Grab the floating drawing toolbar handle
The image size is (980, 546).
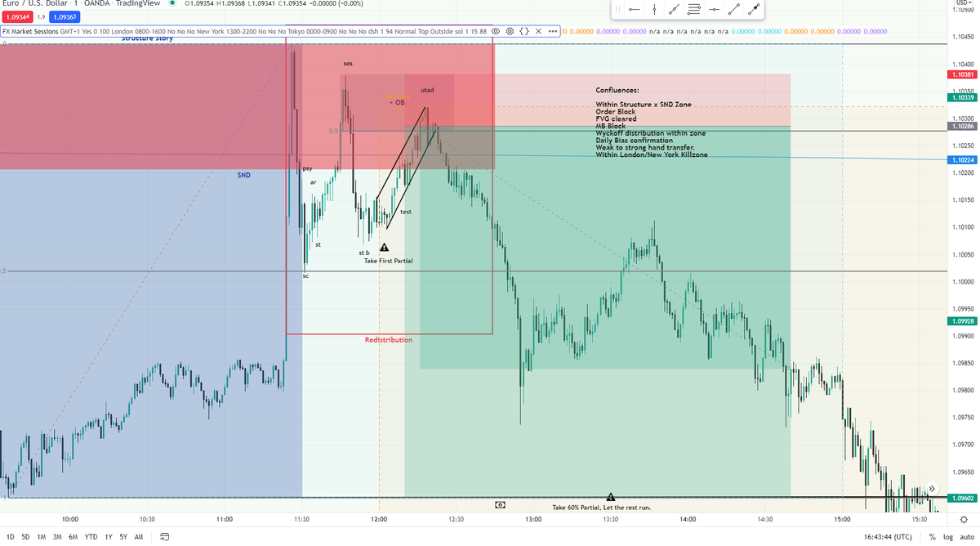tap(618, 10)
